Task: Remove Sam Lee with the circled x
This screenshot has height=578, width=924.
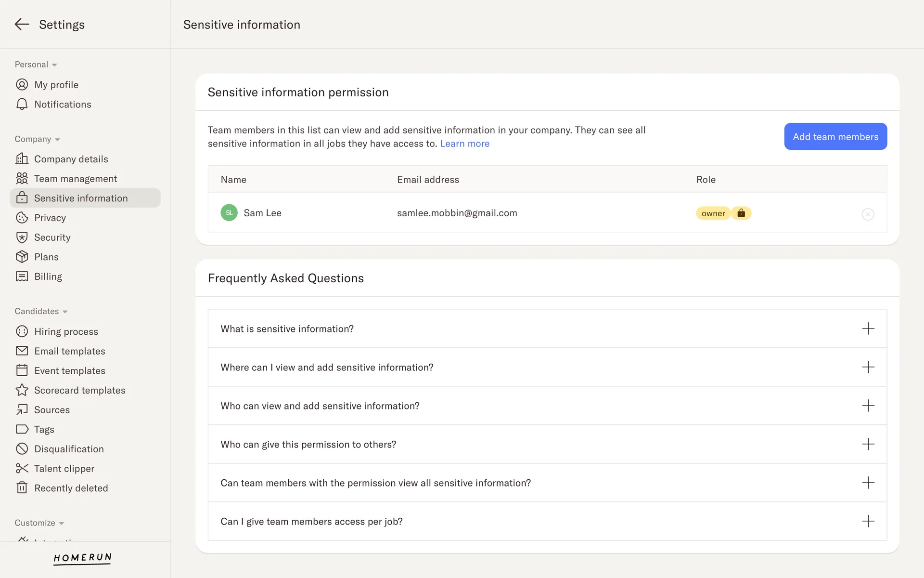Action: click(x=868, y=214)
